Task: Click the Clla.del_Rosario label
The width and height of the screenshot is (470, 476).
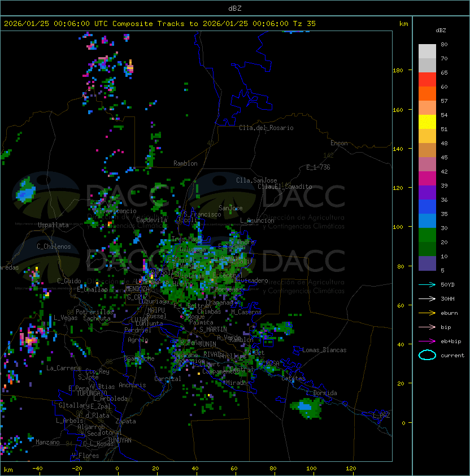Action: (266, 128)
